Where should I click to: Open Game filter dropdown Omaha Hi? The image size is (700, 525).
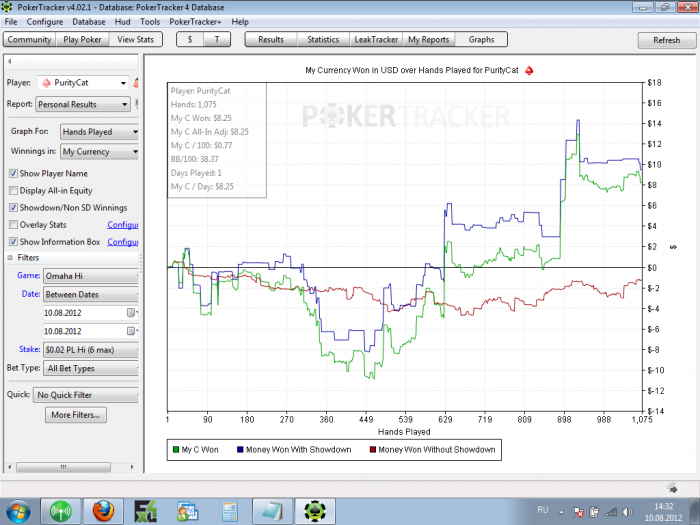91,276
